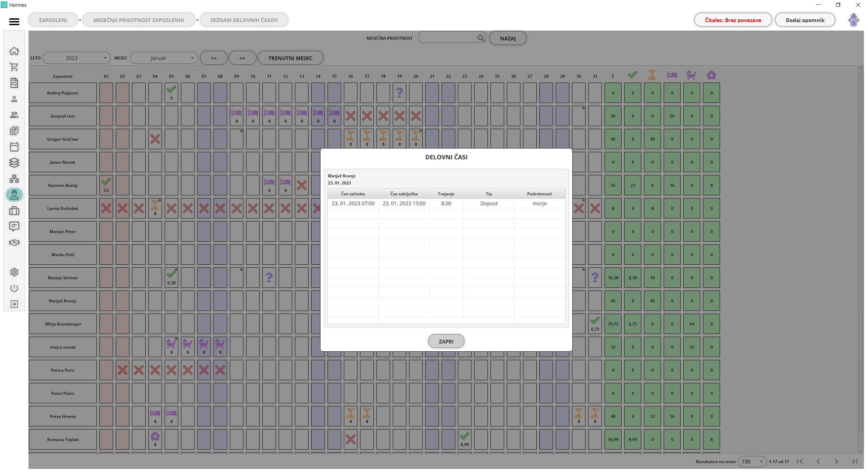Click the logout arrow sidebar icon
This screenshot has height=475, width=868.
click(x=14, y=304)
